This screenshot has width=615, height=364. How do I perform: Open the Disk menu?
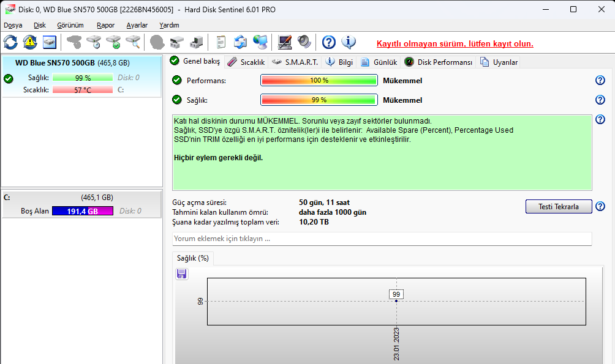tap(40, 25)
